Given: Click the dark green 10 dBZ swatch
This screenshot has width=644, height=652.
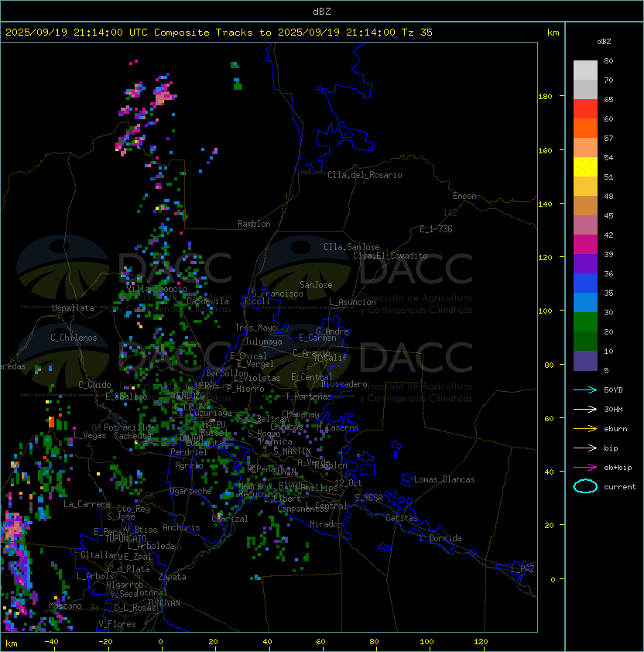Looking at the screenshot, I should coord(585,341).
